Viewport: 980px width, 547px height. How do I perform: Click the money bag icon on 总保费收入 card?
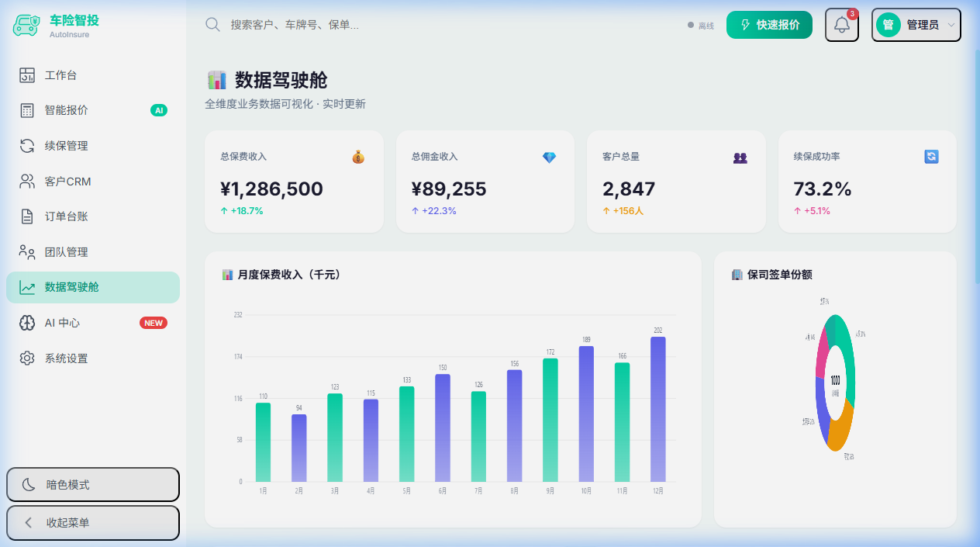(358, 158)
